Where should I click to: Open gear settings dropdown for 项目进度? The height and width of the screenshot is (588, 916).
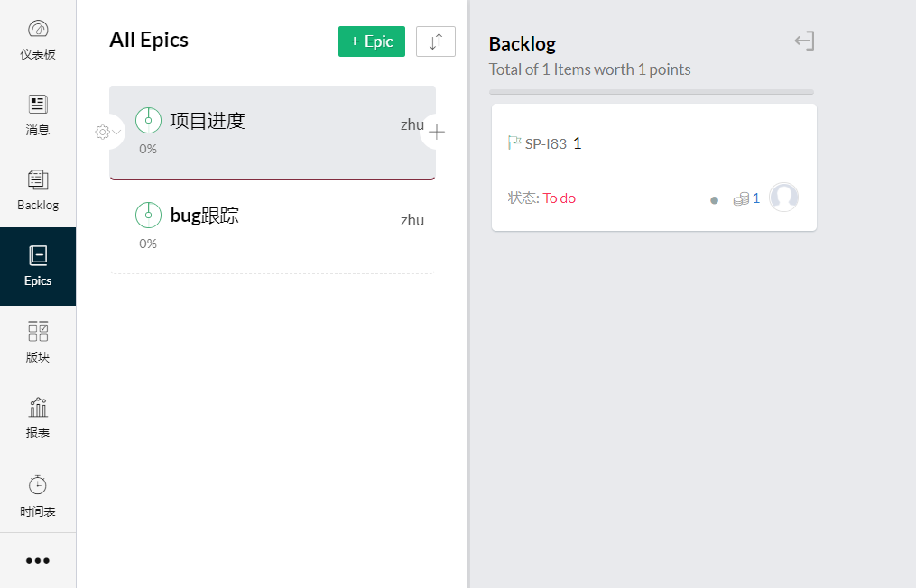[x=106, y=133]
